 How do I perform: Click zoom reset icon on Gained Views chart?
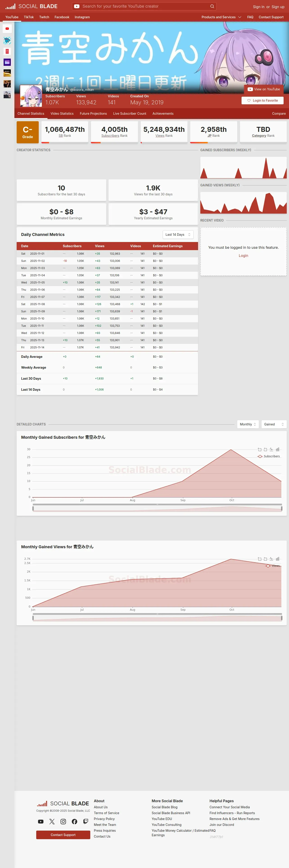265,559
